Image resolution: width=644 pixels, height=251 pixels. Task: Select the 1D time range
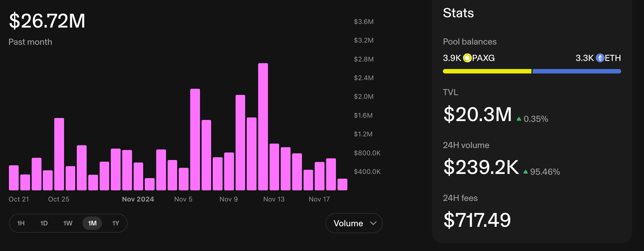pos(44,223)
